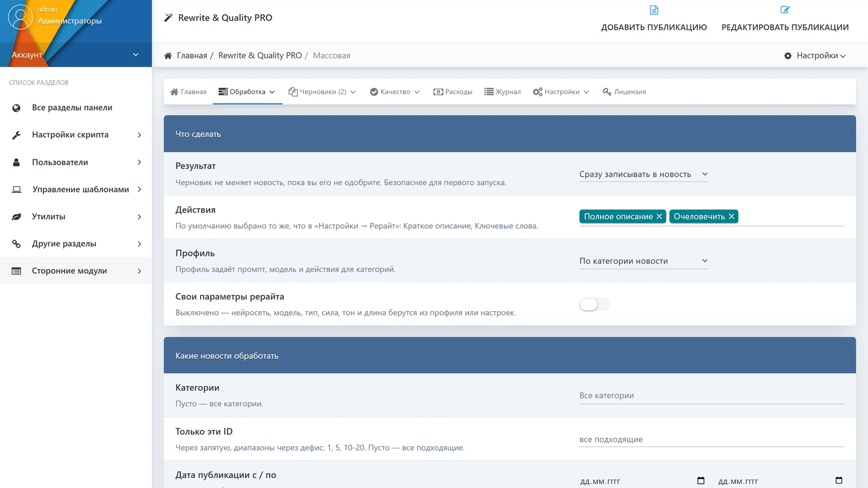
Task: Click the wrench icon for Настройки скрипта
Action: click(16, 135)
